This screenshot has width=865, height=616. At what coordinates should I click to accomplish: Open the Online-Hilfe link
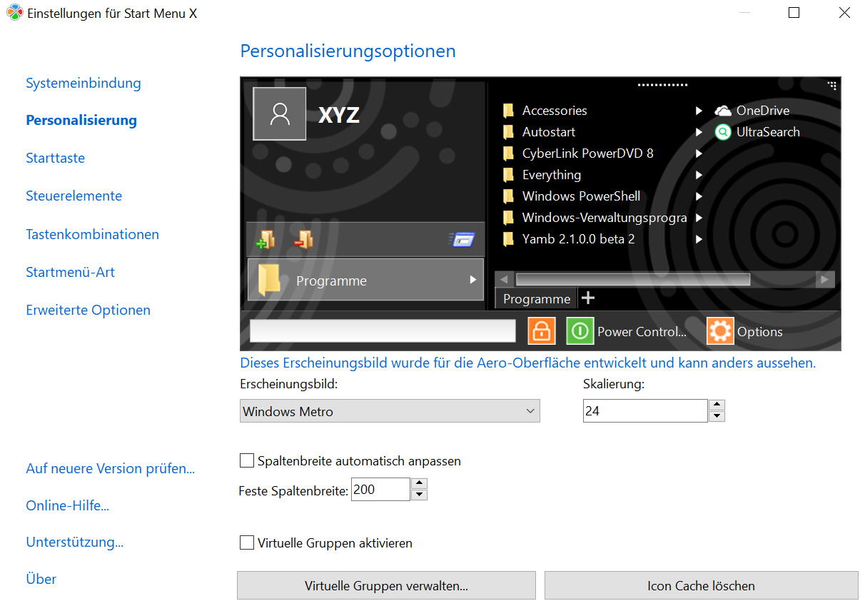(67, 505)
